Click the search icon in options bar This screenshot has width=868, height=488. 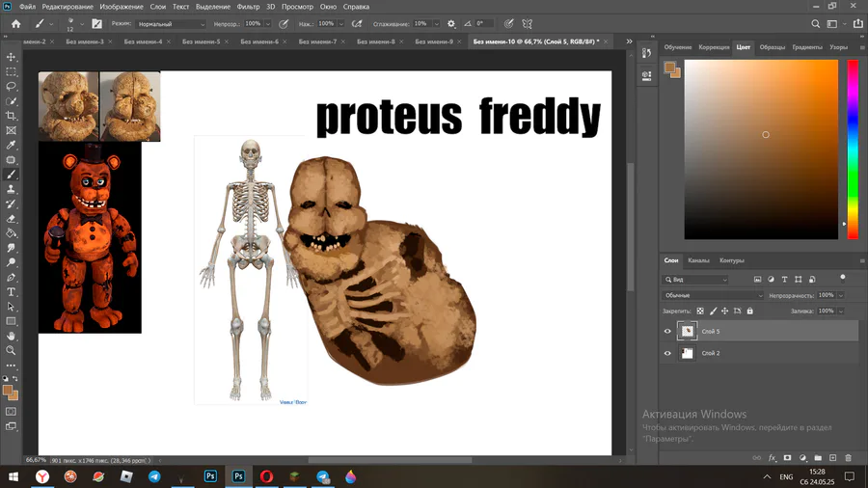point(815,24)
